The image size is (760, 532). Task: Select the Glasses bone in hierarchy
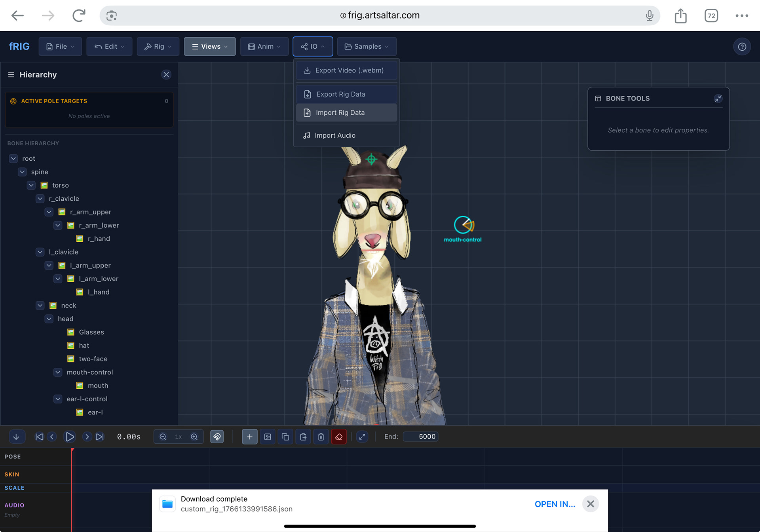(x=91, y=332)
